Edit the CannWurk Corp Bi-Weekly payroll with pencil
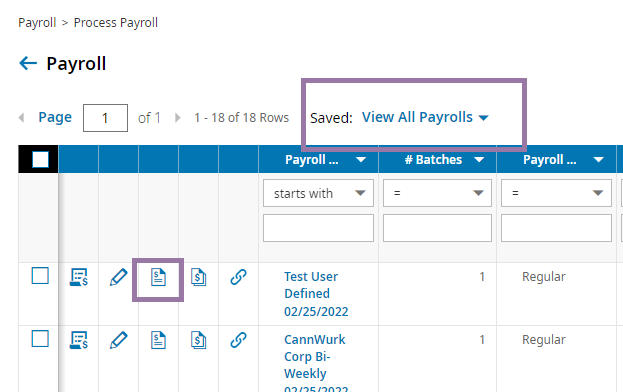Image resolution: width=623 pixels, height=392 pixels. [x=118, y=340]
